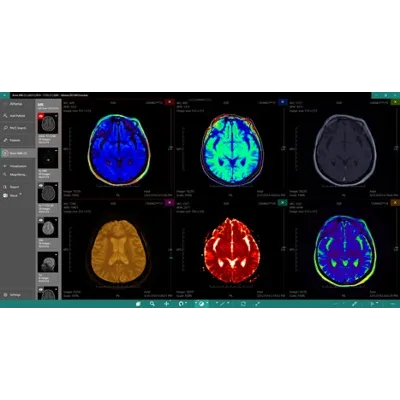Click the play cine icon in bottom toolbar
The image size is (400, 400).
point(373,304)
